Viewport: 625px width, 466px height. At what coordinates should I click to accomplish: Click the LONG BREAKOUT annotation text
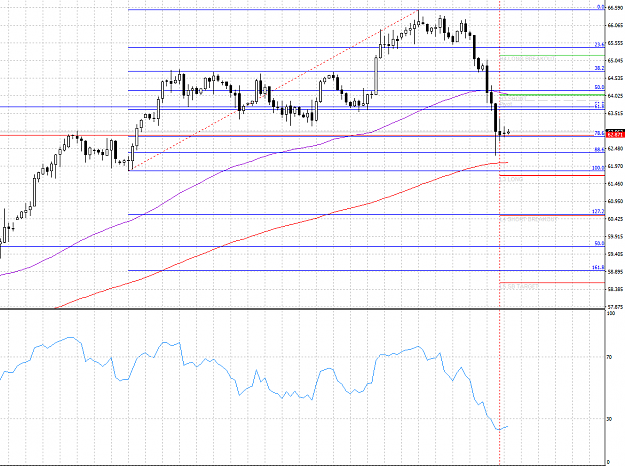point(527,59)
